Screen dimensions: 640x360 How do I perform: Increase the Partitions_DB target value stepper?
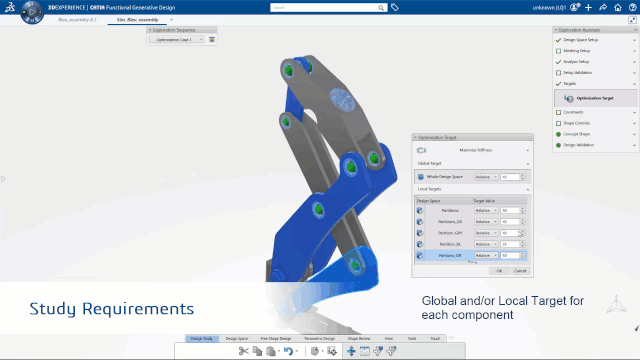522,254
